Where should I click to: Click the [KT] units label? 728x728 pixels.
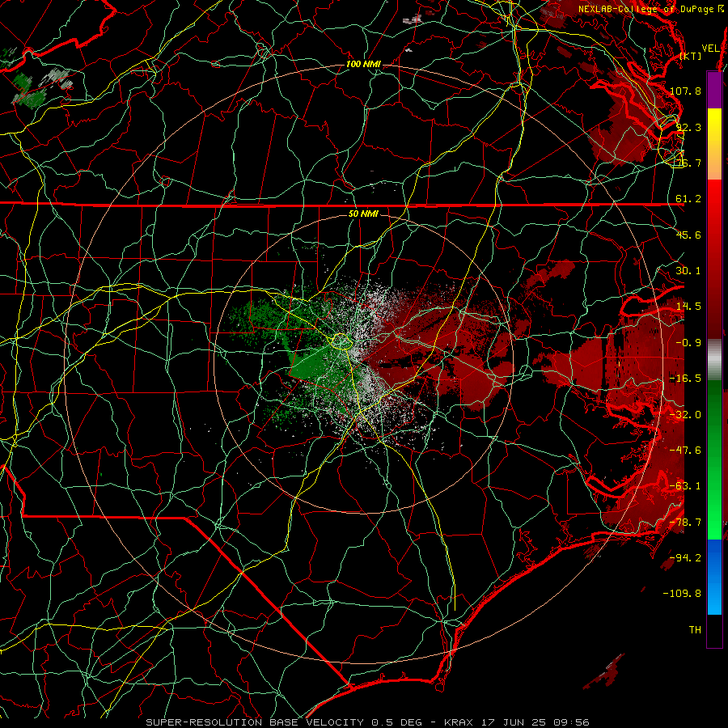pos(691,56)
